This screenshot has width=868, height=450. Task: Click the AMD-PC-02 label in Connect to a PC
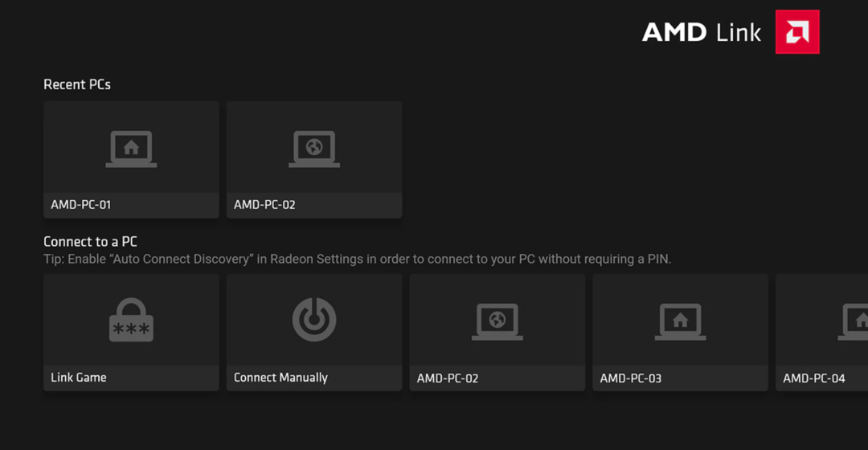448,378
